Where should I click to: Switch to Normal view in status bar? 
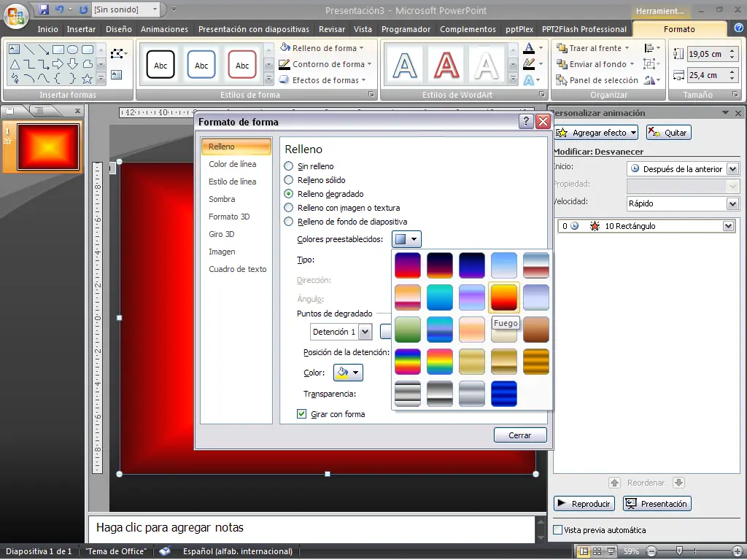584,551
